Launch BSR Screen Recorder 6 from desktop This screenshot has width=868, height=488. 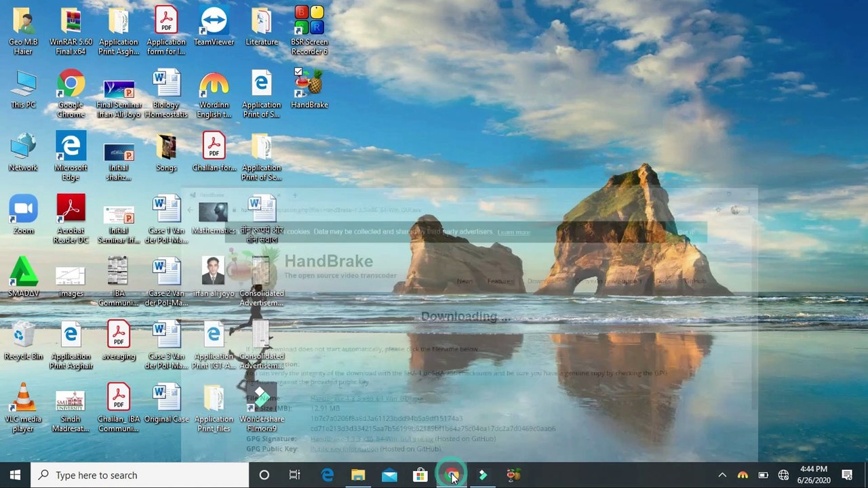pyautogui.click(x=309, y=31)
